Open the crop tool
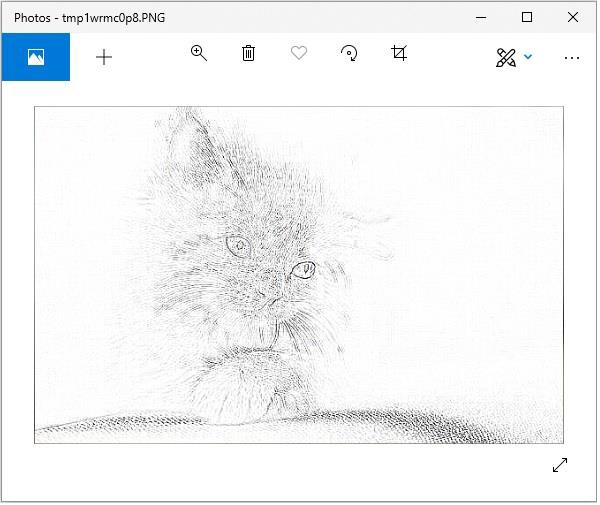This screenshot has height=505, width=600. (399, 53)
